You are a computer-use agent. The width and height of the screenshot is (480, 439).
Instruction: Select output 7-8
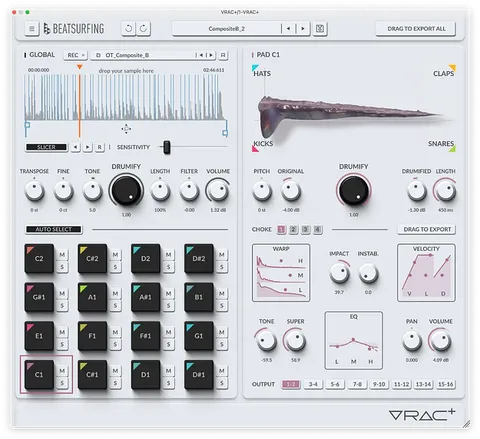coord(357,384)
